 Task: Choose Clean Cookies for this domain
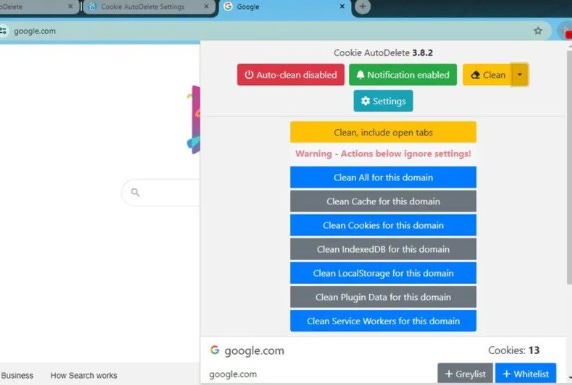[x=383, y=225]
